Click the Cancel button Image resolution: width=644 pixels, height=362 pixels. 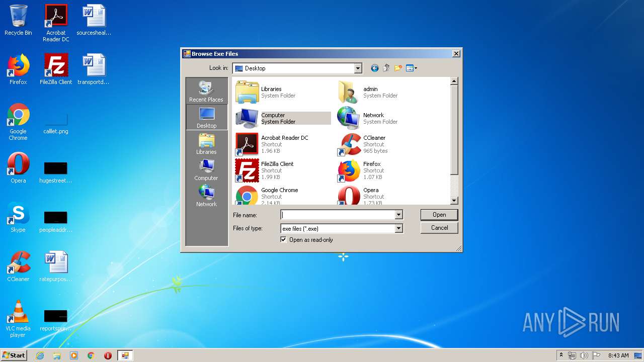click(439, 228)
